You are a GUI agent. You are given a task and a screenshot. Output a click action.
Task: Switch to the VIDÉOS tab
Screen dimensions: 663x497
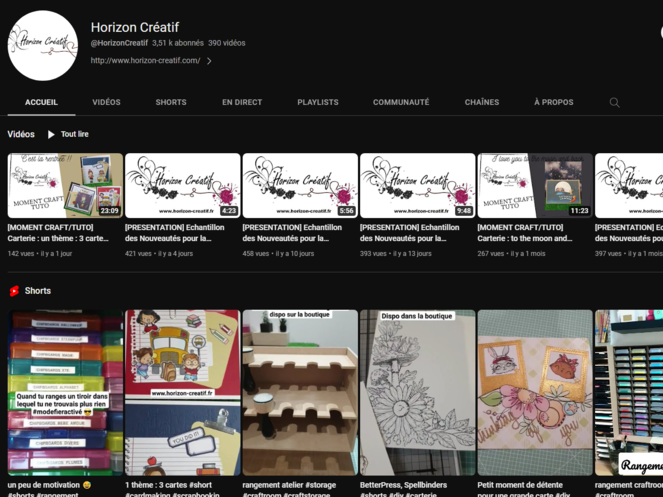(x=107, y=102)
